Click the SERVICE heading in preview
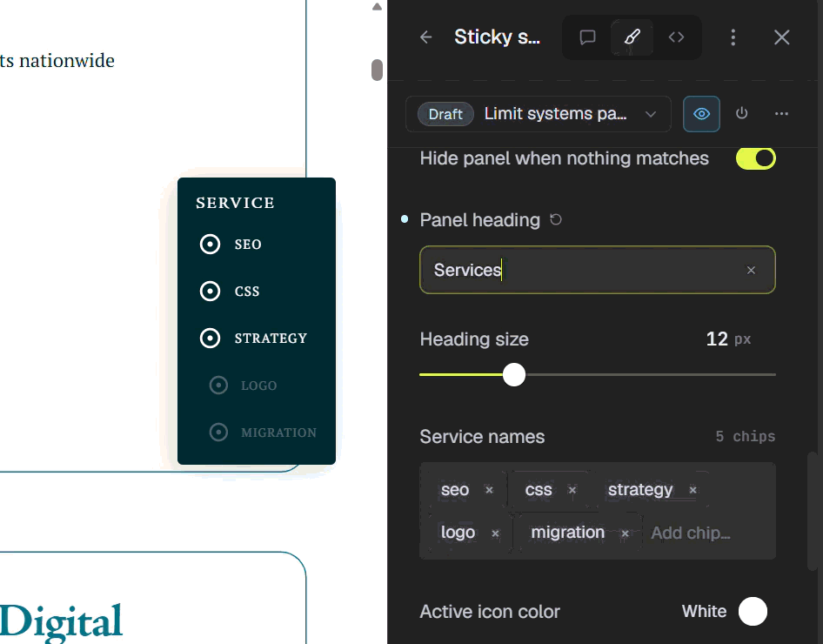Image resolution: width=823 pixels, height=644 pixels. point(235,203)
